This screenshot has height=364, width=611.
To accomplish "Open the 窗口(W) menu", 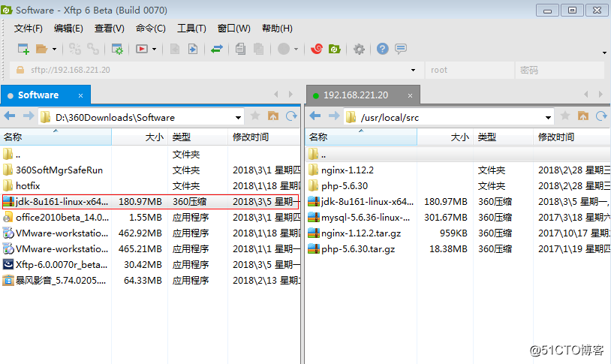I will (x=233, y=29).
